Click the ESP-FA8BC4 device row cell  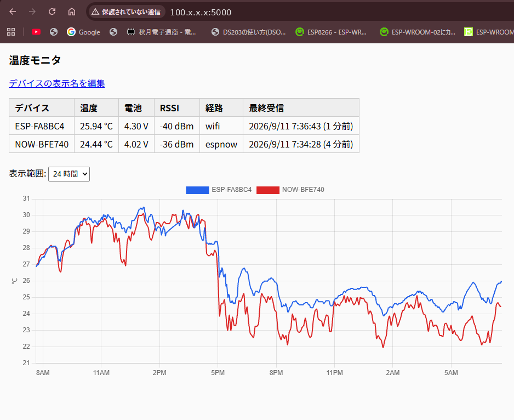pyautogui.click(x=42, y=126)
